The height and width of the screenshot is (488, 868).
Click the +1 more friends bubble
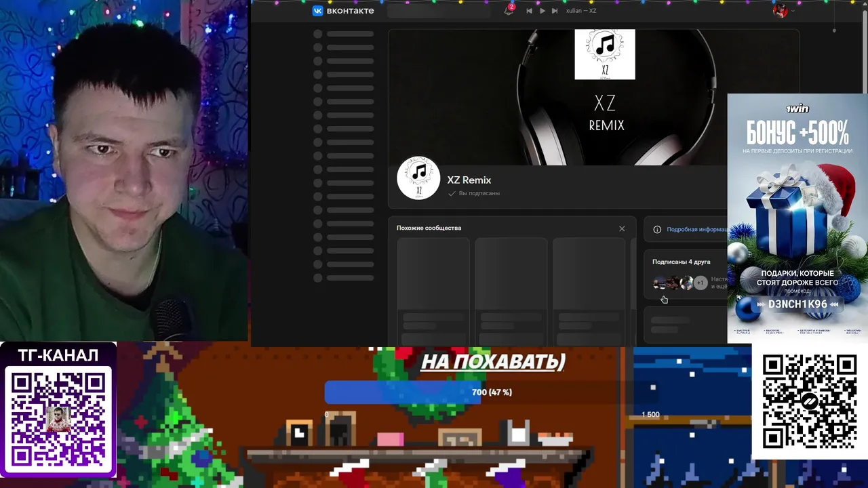701,283
